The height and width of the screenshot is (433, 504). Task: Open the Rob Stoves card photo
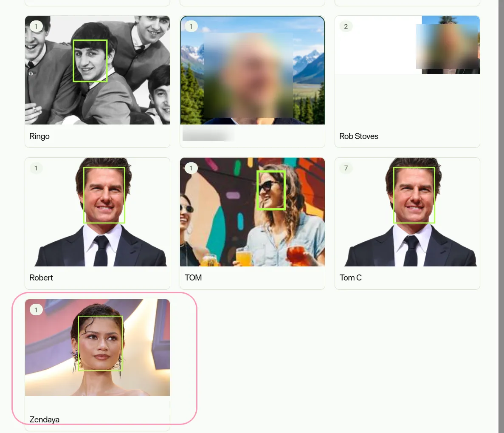(407, 45)
